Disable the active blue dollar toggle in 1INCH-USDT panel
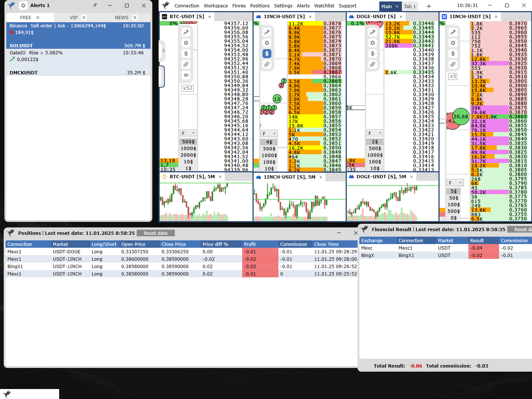 267,54
